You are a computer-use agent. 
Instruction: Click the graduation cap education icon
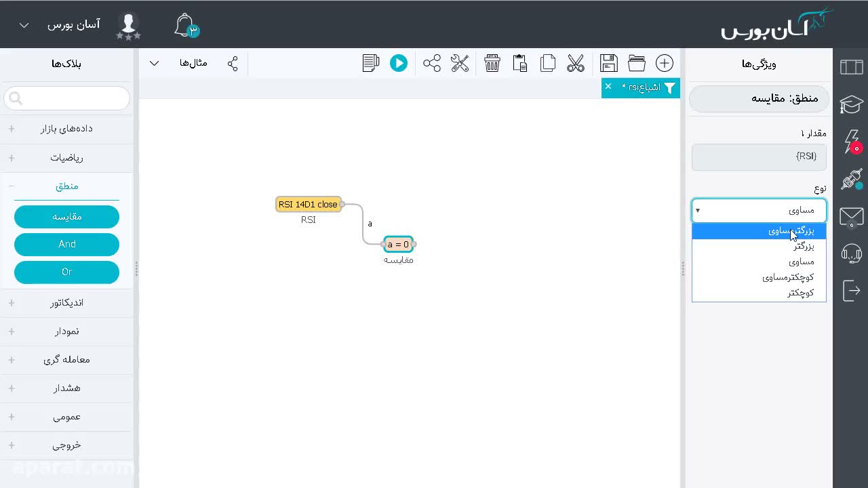851,104
